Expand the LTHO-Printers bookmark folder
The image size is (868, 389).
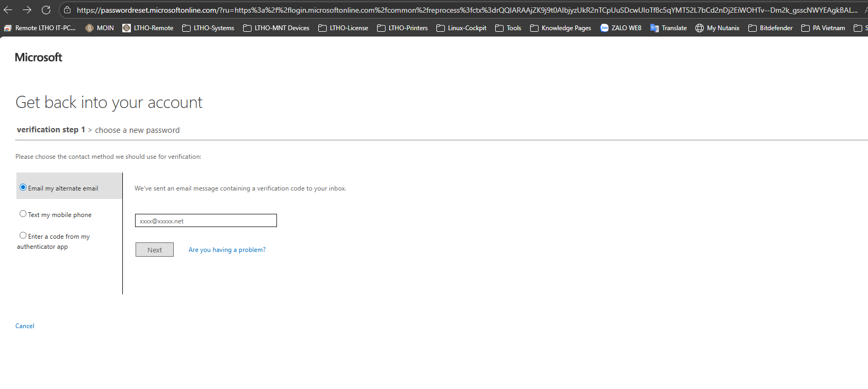tap(402, 28)
